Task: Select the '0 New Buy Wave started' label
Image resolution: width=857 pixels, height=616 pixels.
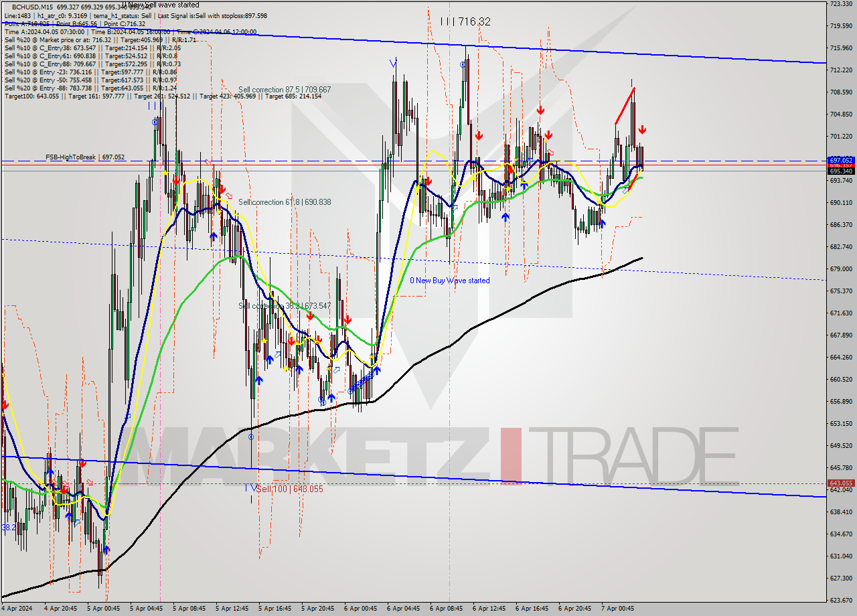Action: pos(450,281)
